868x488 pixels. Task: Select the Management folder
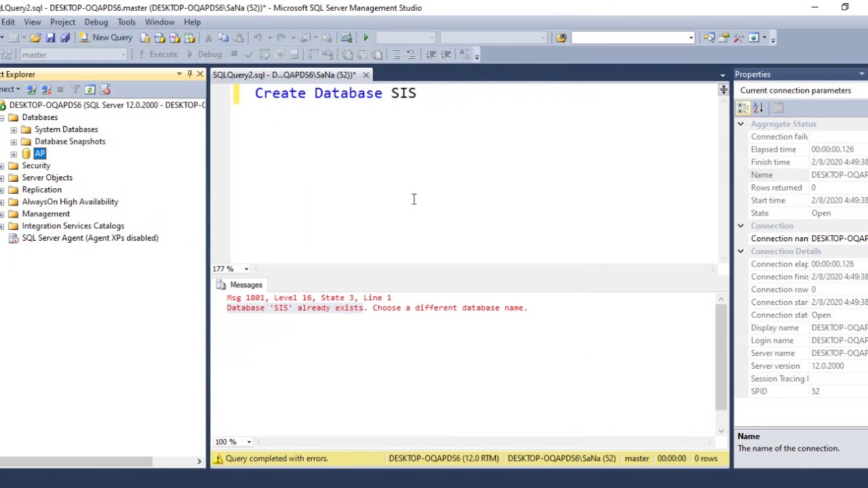click(x=45, y=214)
